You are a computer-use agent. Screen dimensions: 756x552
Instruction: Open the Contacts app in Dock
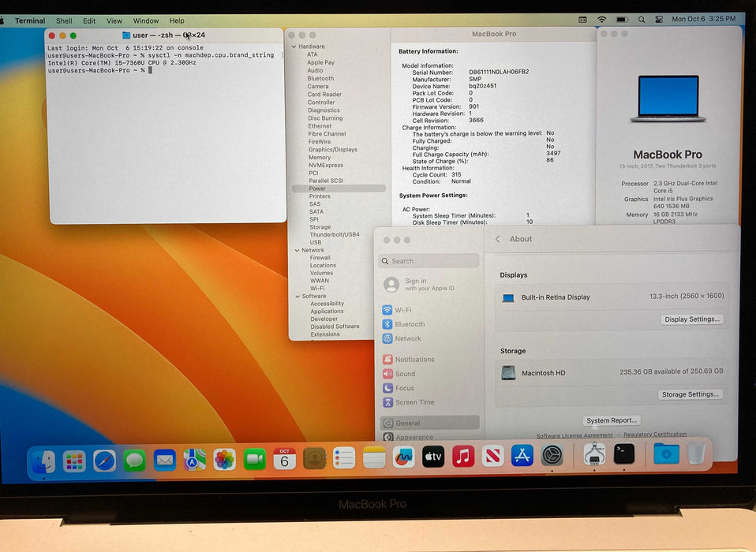tap(314, 458)
